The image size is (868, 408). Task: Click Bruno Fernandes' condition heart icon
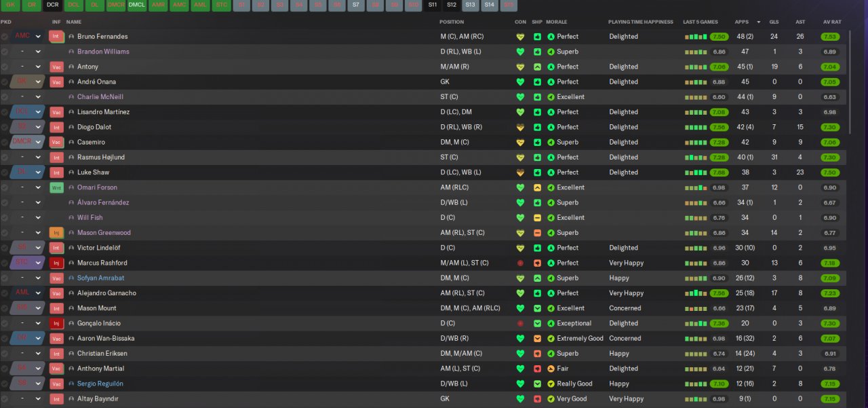(520, 37)
